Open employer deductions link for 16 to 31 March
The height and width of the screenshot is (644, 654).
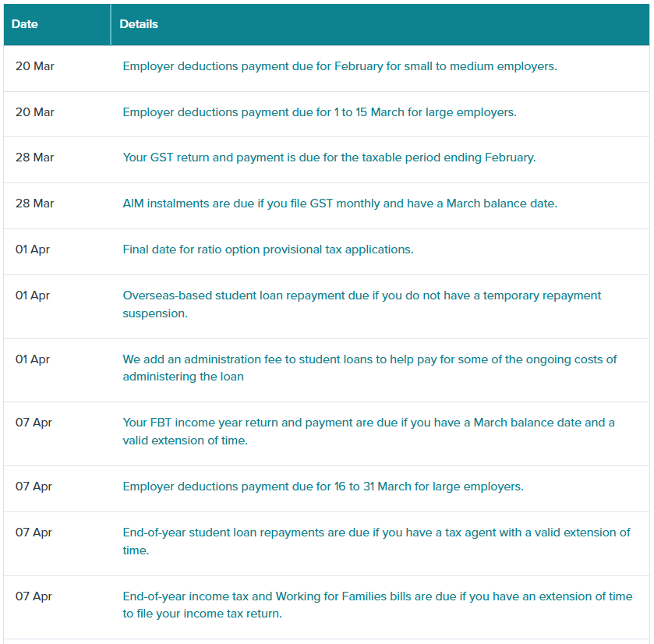click(323, 487)
